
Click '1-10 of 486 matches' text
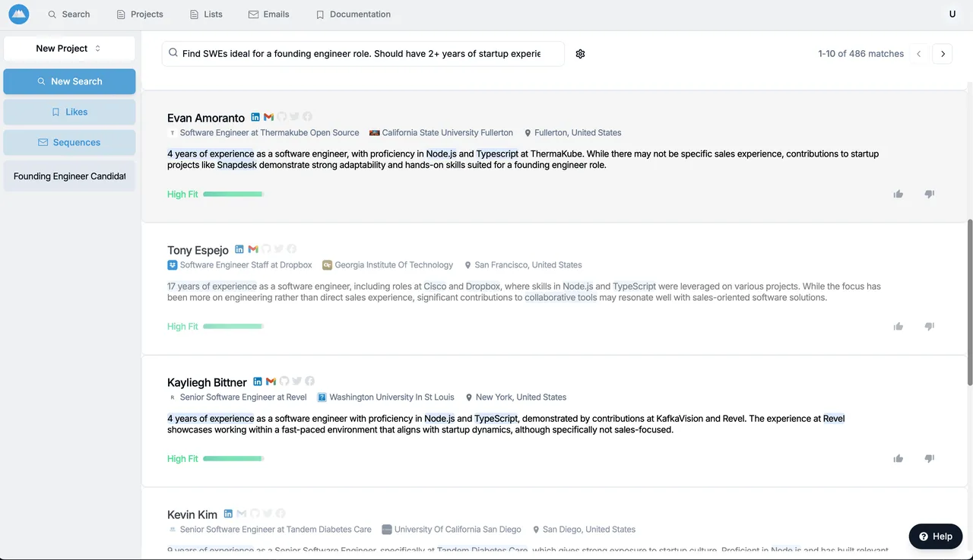click(x=861, y=54)
